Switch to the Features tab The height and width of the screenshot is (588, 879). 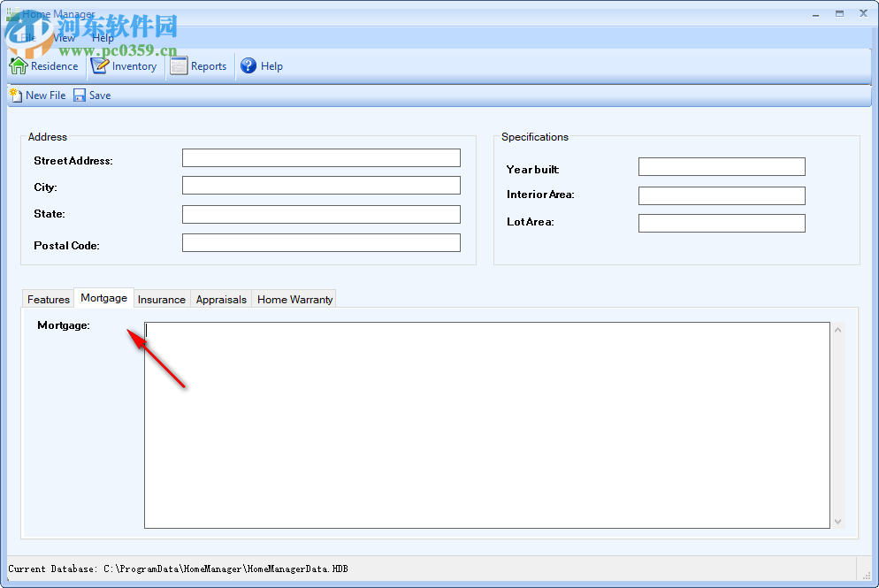pyautogui.click(x=48, y=299)
